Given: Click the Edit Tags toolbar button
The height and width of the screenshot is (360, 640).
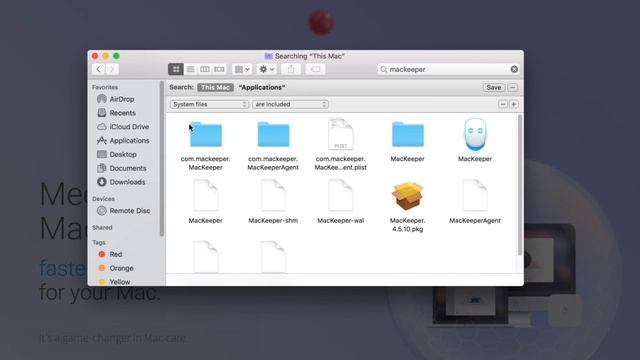Looking at the screenshot, I should coord(316,69).
